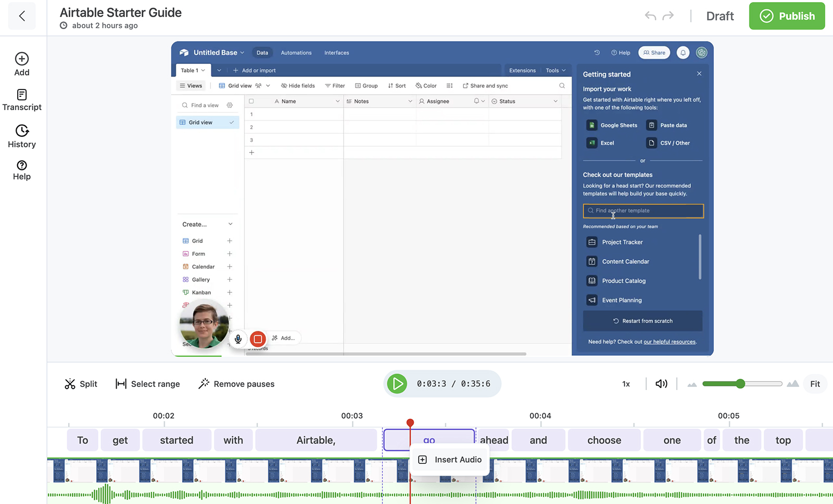The height and width of the screenshot is (504, 833).
Task: Select the word 'ahead' in timeline
Action: (x=494, y=440)
